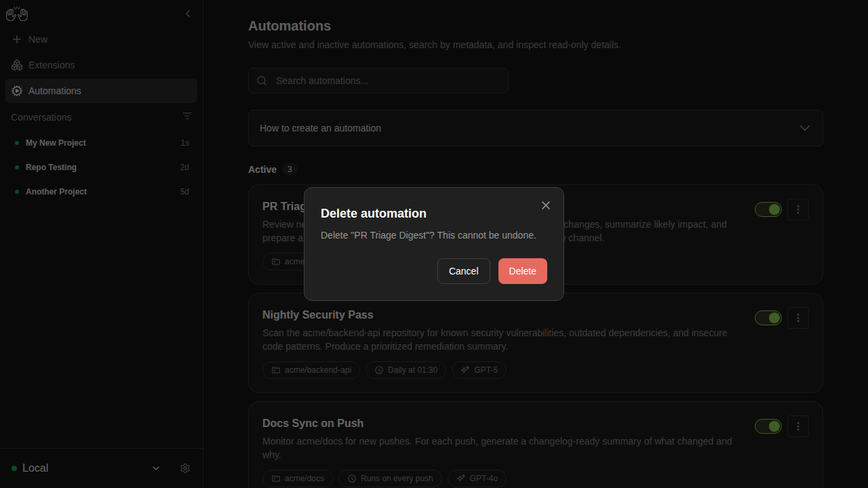Image resolution: width=868 pixels, height=488 pixels.
Task: Open Nightly Security Pass more options
Action: click(798, 318)
